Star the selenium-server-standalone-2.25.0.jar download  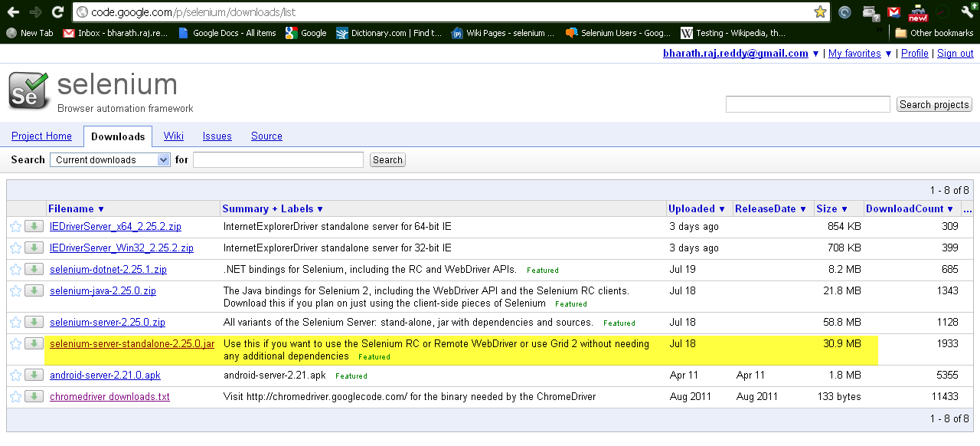[15, 344]
